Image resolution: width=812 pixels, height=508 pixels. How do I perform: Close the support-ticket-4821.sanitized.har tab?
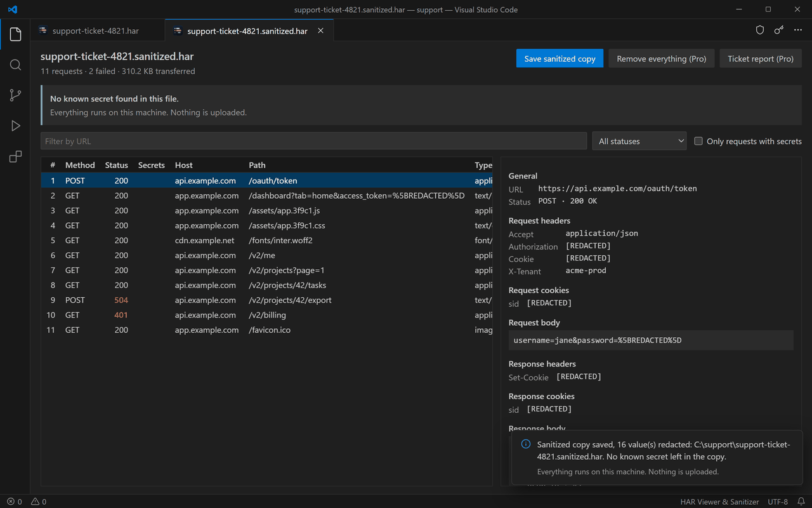pyautogui.click(x=320, y=30)
